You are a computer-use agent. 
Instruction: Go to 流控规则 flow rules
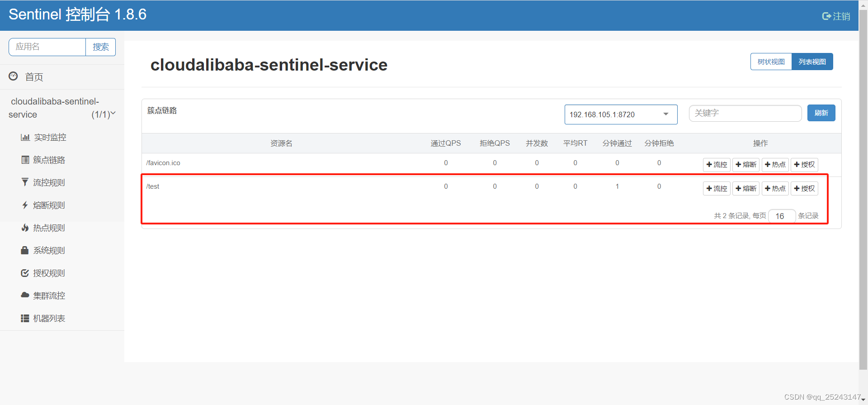click(49, 182)
